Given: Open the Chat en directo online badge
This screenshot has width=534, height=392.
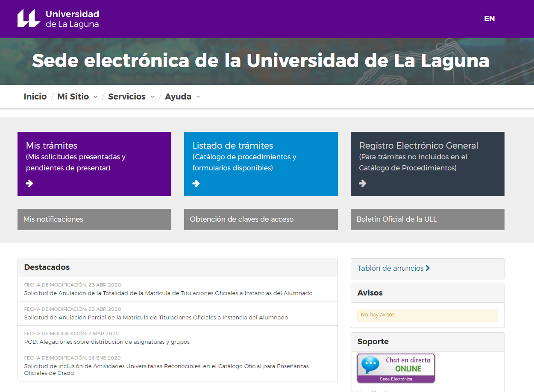Looking at the screenshot, I should 396,368.
